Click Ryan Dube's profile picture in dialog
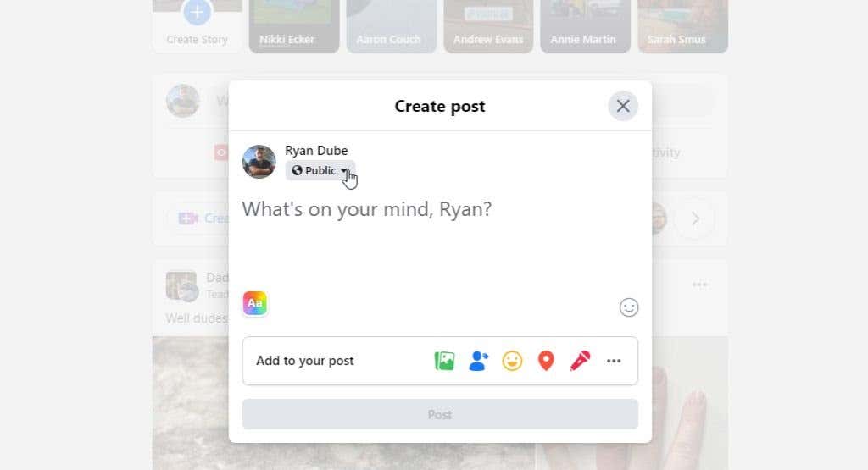The height and width of the screenshot is (470, 868). click(x=259, y=162)
